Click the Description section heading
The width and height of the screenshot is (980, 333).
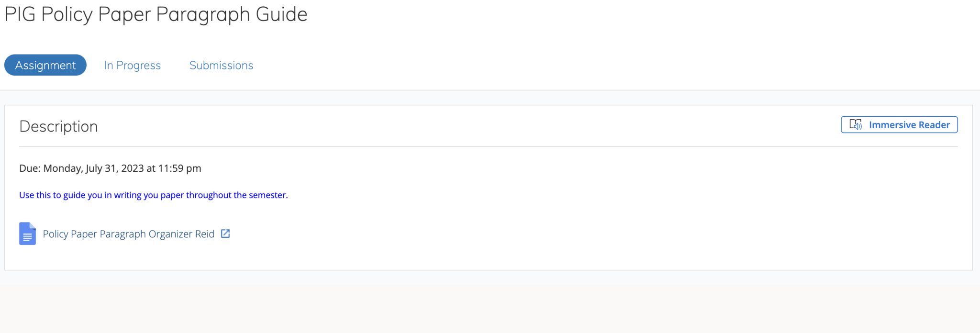[58, 126]
